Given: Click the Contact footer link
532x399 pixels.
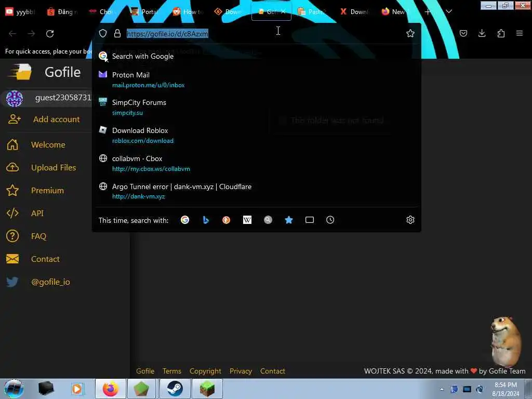Looking at the screenshot, I should pyautogui.click(x=272, y=371).
